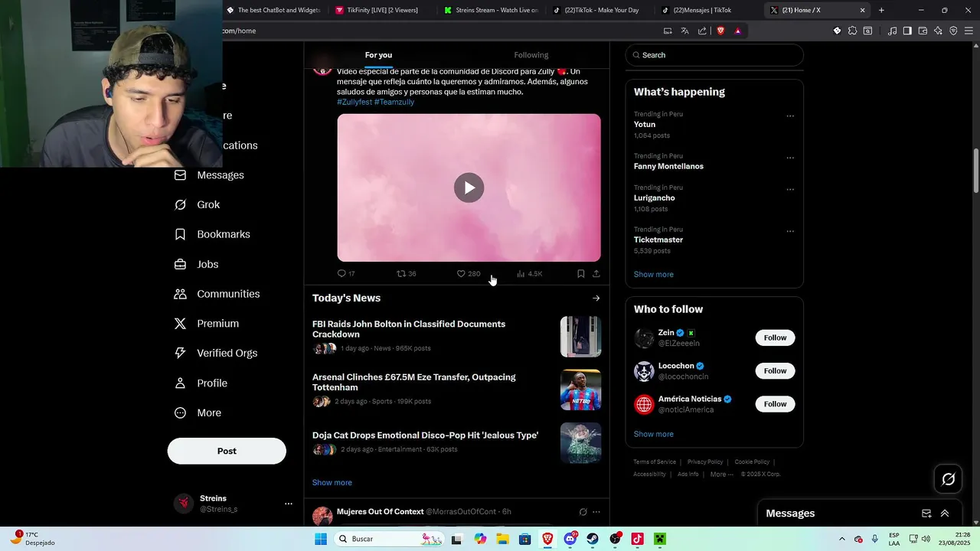The image size is (980, 551).
Task: Click the search field on X
Action: [714, 55]
